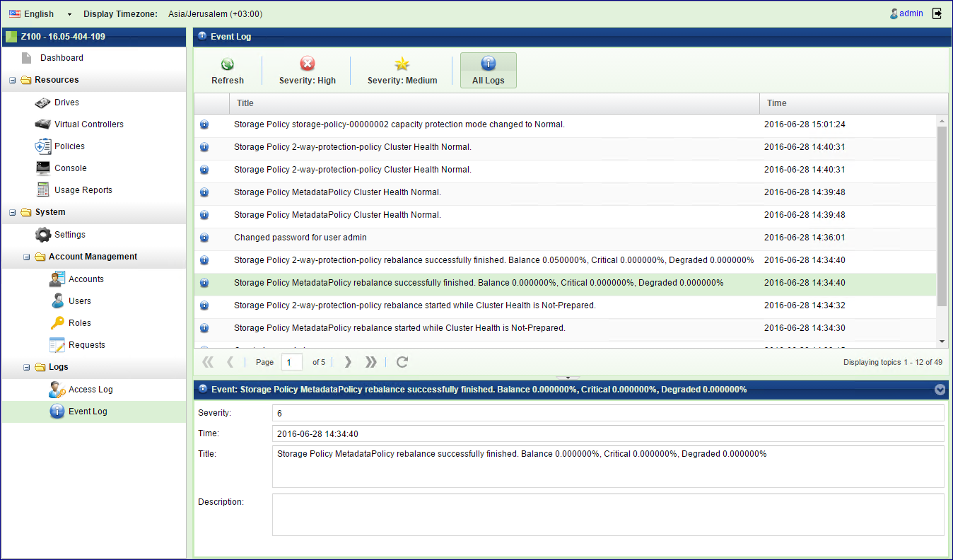Viewport: 953px width, 560px height.
Task: Click the admin user link
Action: tap(911, 13)
